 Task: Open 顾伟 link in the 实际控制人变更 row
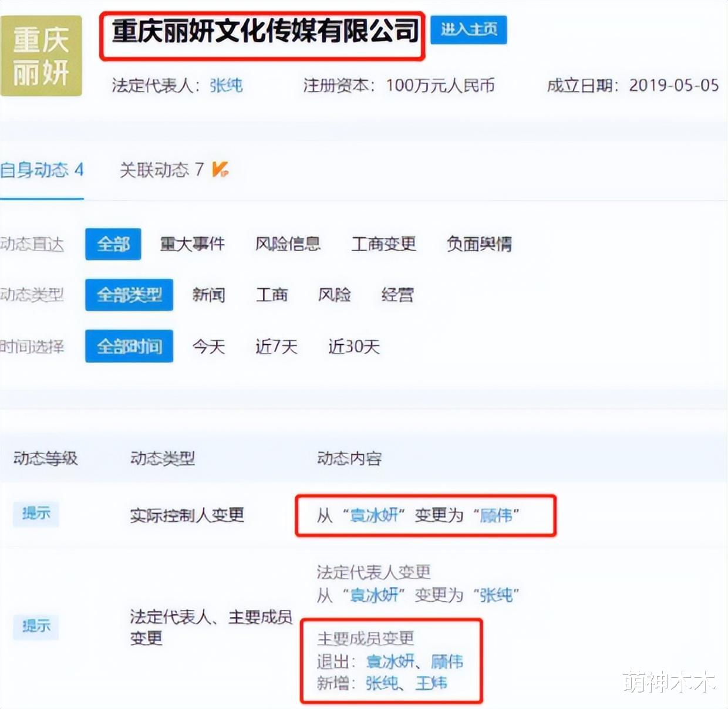click(496, 515)
